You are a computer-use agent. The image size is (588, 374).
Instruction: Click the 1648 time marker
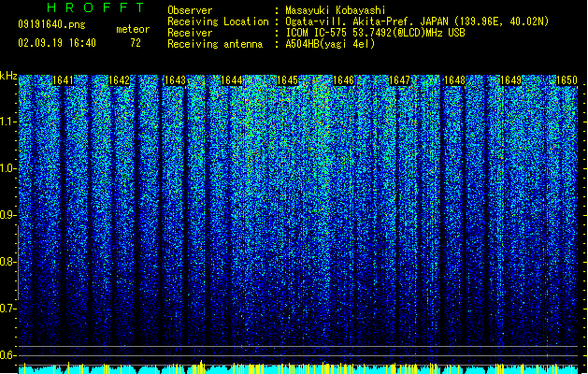coord(454,80)
